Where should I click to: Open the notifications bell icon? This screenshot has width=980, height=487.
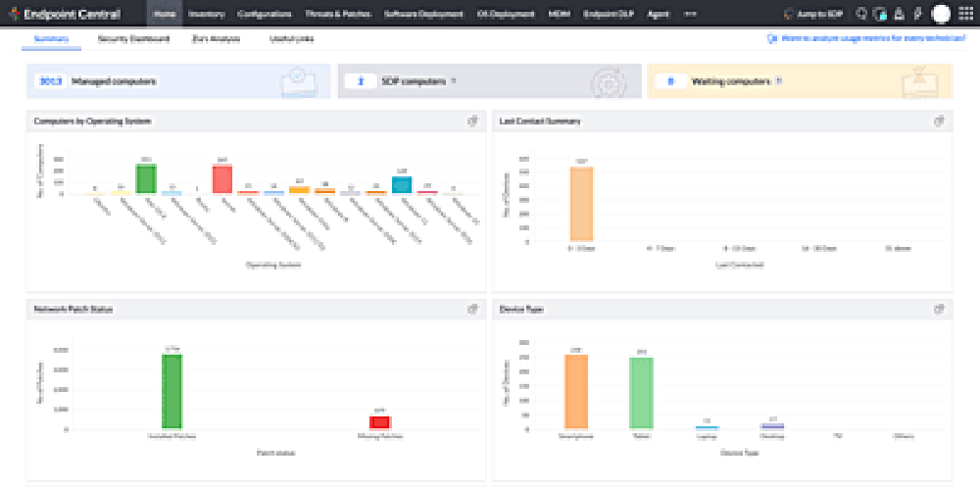pos(899,13)
